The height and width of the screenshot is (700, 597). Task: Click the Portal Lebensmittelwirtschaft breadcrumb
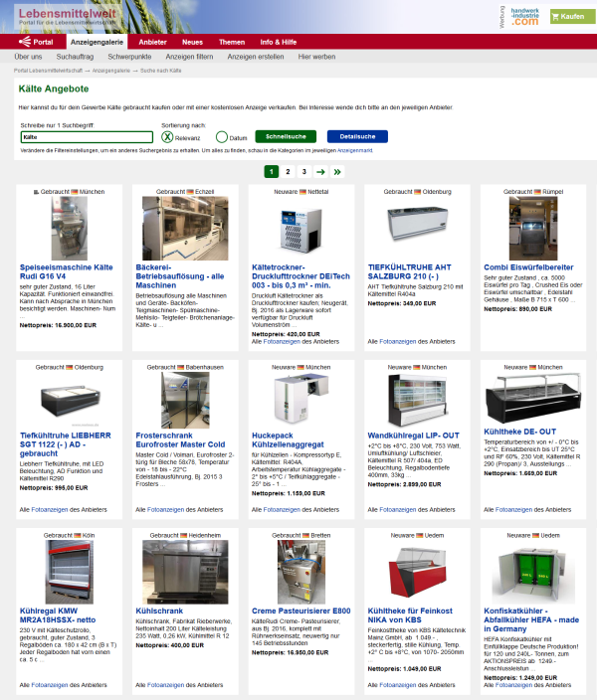(x=49, y=71)
